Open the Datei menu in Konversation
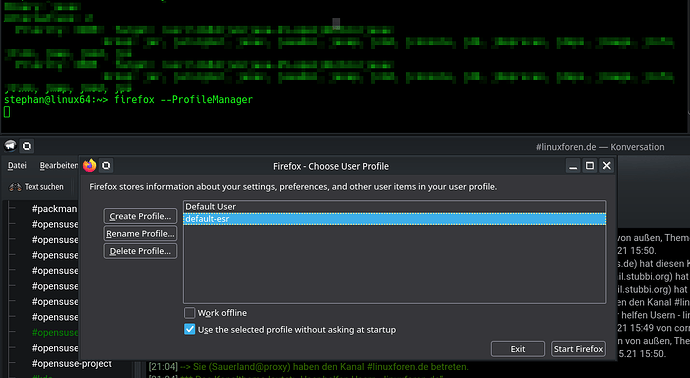Image resolution: width=690 pixels, height=378 pixels. [17, 165]
